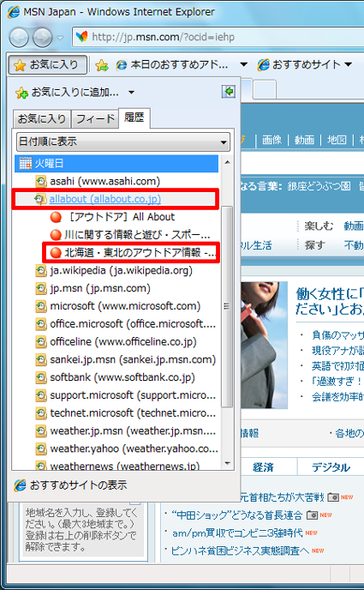Open the 英語で初対面 news link
Screen dimensions: 364x590
click(337, 366)
